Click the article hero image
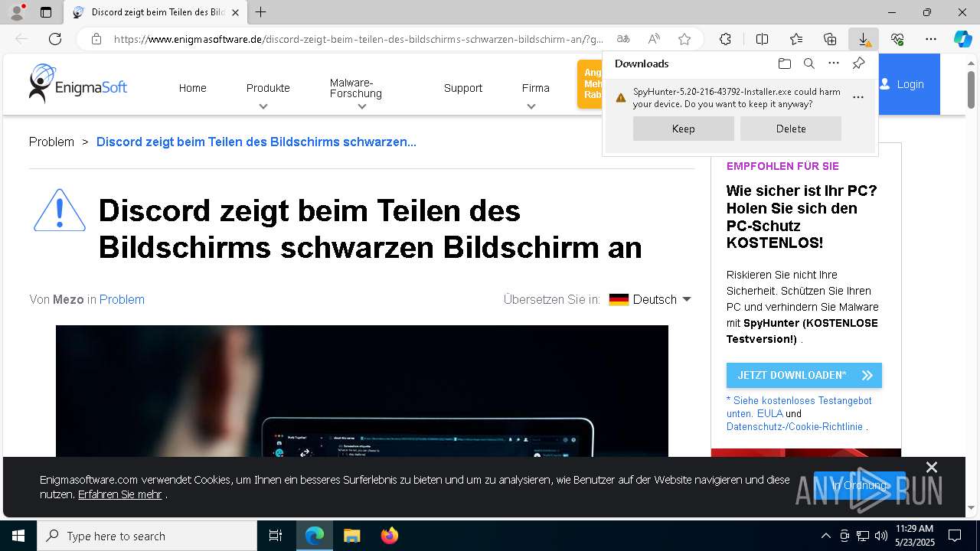The image size is (980, 551). click(x=362, y=391)
